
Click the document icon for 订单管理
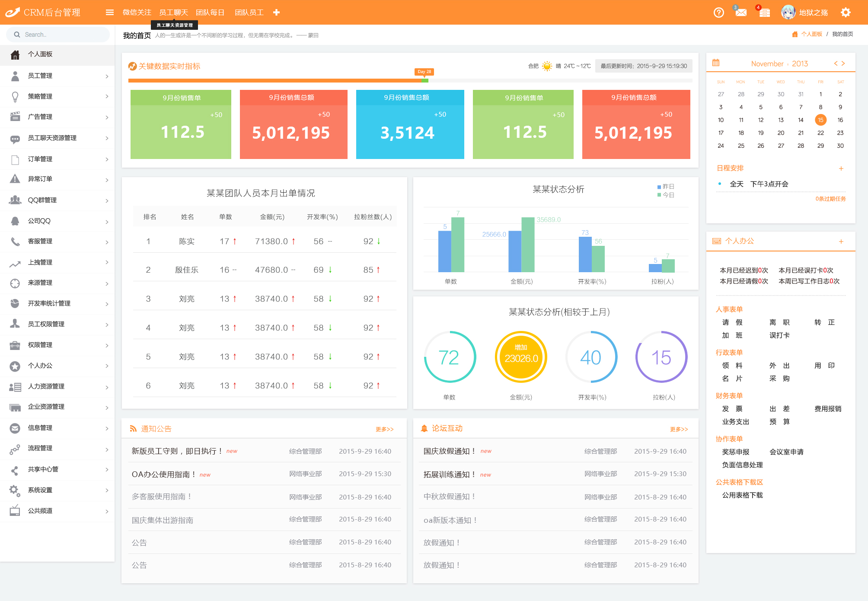coord(15,159)
